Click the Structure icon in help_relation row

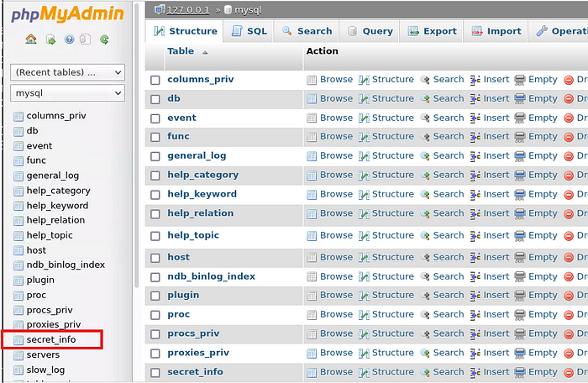[364, 214]
